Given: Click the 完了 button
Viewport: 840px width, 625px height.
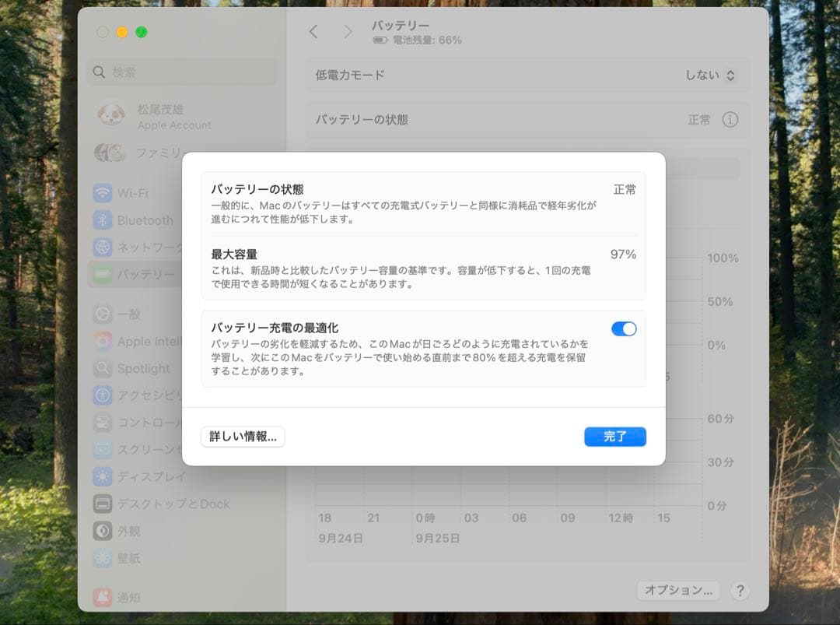Looking at the screenshot, I should coord(614,437).
